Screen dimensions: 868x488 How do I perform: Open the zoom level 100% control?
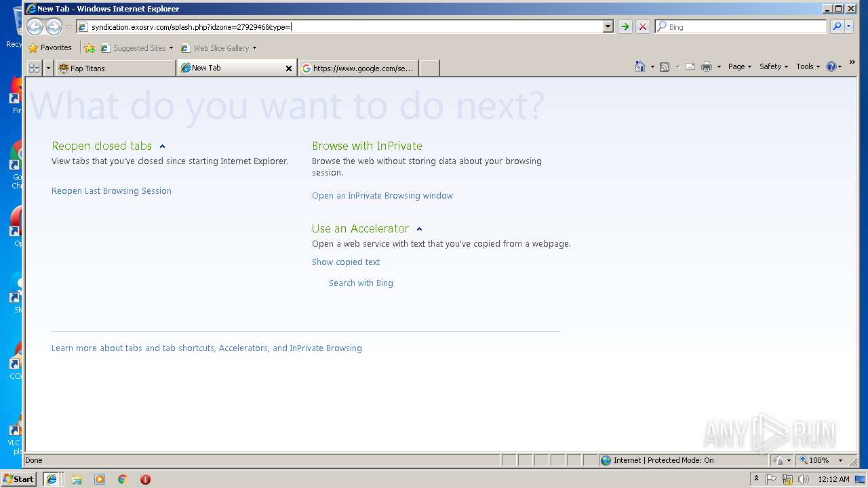click(814, 460)
